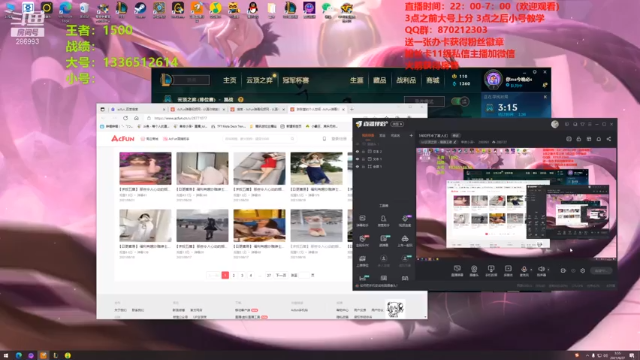Screen dimensions: 640x360
Task: Click the question mark help icon in League lobby
Action: pos(240,100)
